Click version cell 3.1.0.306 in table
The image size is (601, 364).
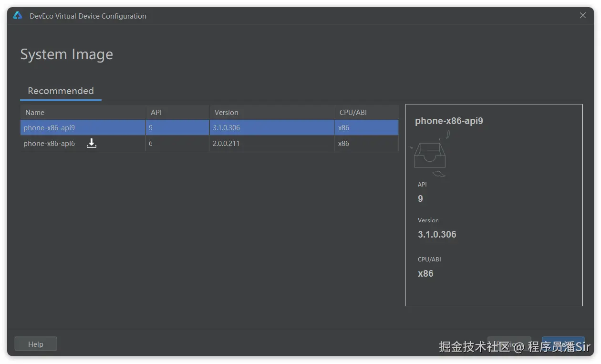pos(272,127)
